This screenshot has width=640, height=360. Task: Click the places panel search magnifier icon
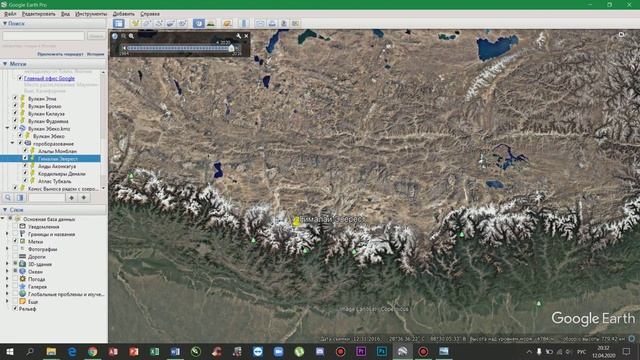8,198
